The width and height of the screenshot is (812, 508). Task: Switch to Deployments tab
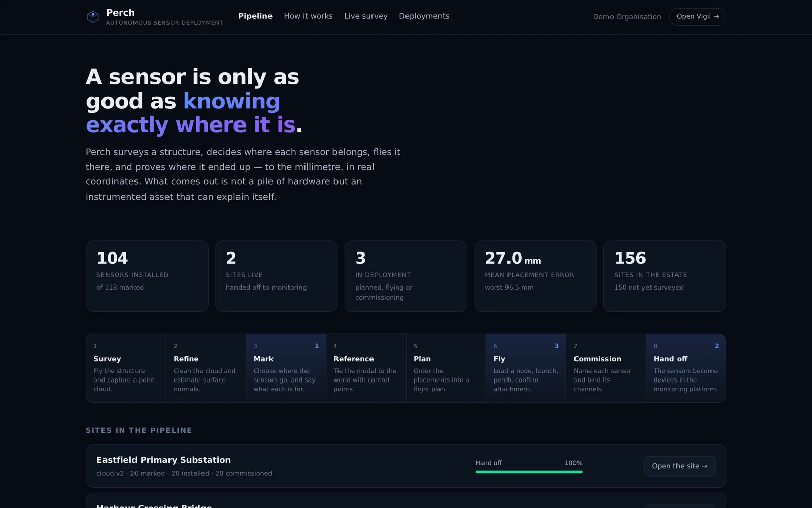424,16
